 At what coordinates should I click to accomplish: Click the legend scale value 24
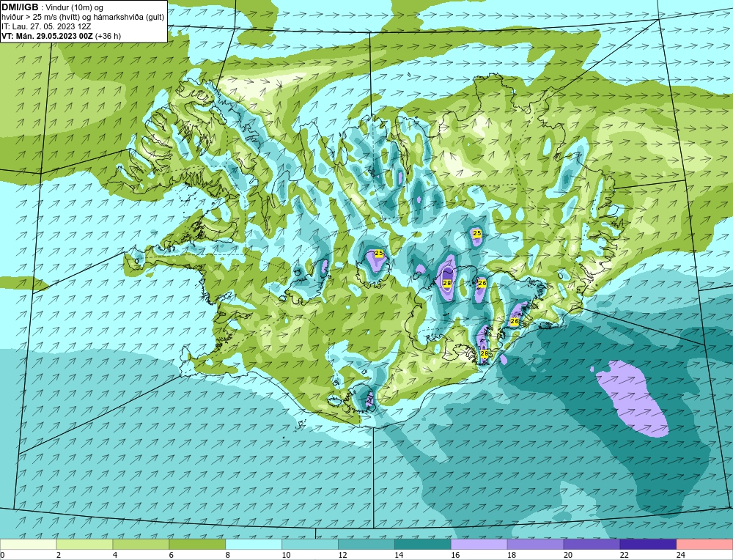pyautogui.click(x=681, y=555)
